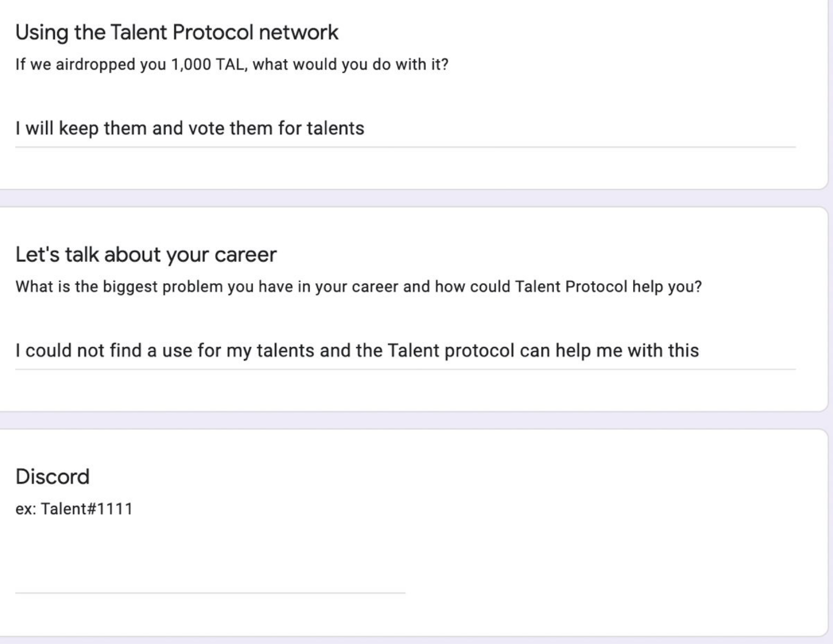
Task: Place cursor on 'could not find' in career answer
Action: pyautogui.click(x=83, y=351)
